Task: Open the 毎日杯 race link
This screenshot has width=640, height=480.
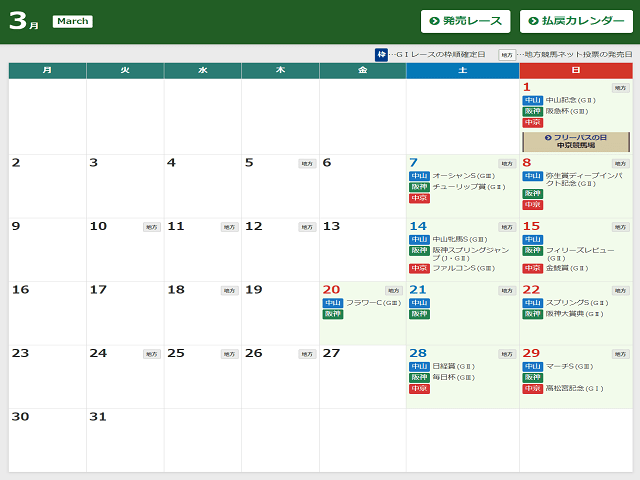Action: tap(453, 378)
